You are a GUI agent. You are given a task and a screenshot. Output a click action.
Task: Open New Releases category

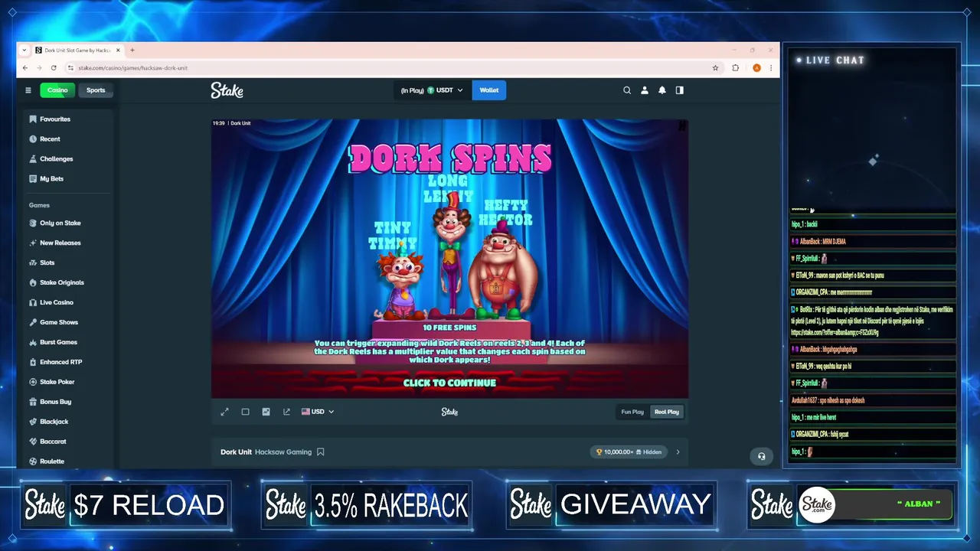(x=60, y=243)
